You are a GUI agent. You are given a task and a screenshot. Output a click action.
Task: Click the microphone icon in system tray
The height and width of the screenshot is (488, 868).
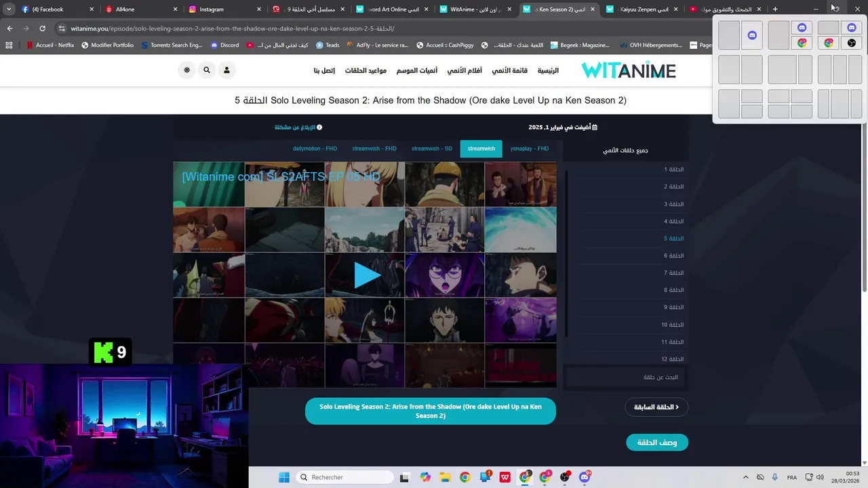click(x=774, y=477)
